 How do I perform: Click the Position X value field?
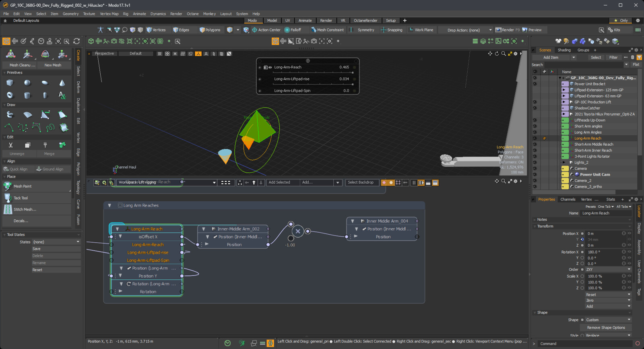604,234
